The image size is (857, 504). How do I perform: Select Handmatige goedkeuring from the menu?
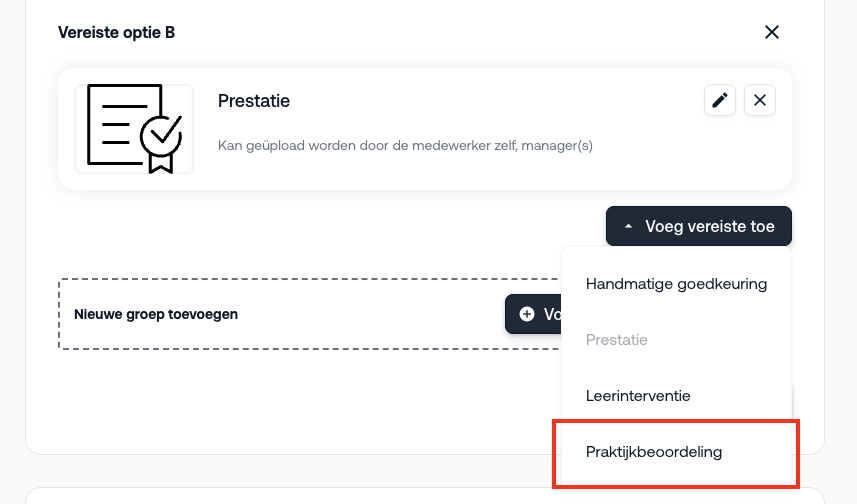click(676, 284)
